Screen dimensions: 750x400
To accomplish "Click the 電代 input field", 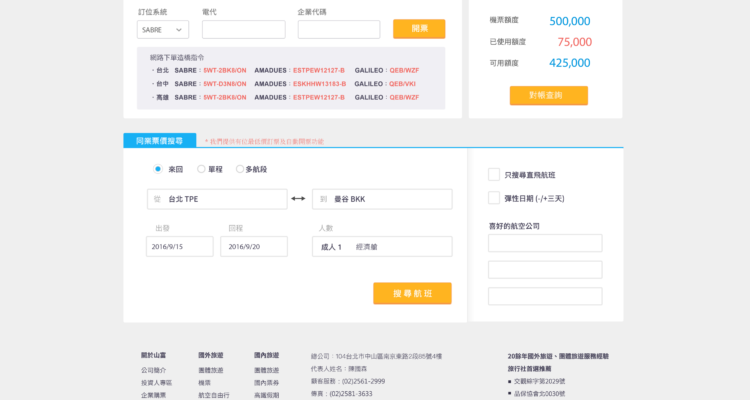I will coord(243,30).
